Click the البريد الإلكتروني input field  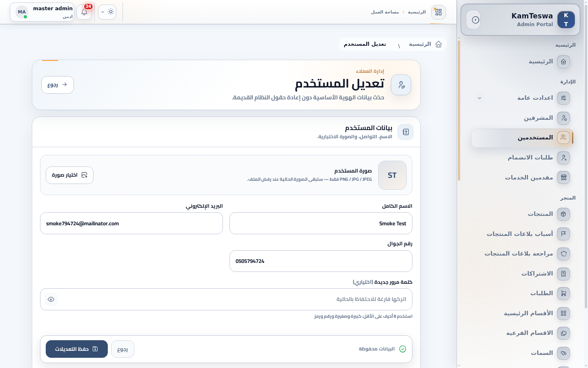(x=131, y=223)
